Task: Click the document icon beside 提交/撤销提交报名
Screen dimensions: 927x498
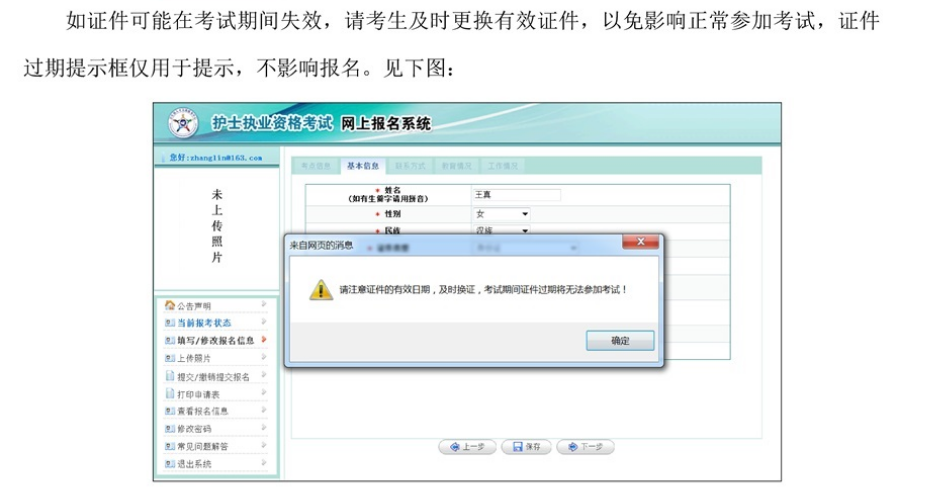Action: pyautogui.click(x=169, y=376)
